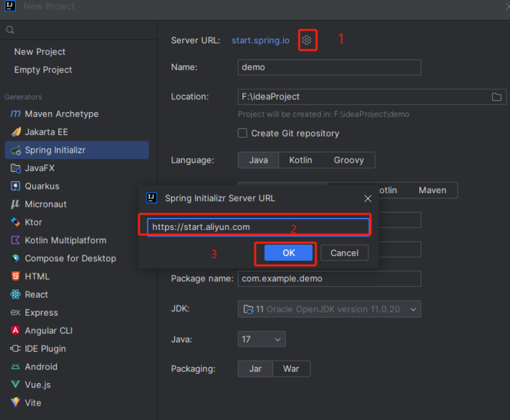Click IntelliJ logo in dialog title
This screenshot has width=510, height=420.
click(x=151, y=198)
